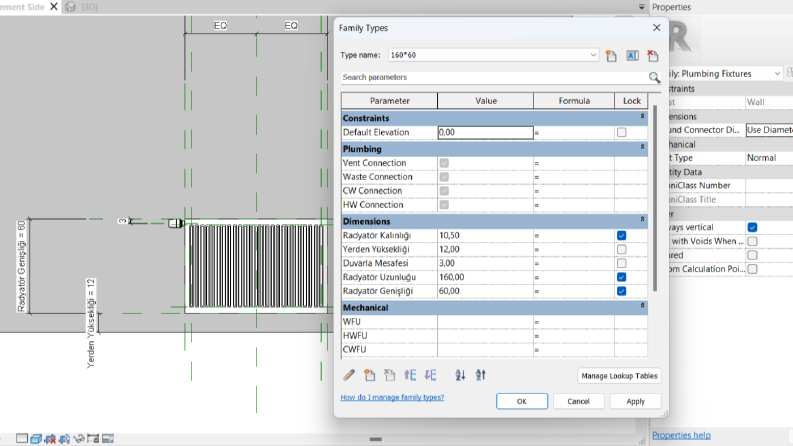Click Cancel in Family Types dialog
The width and height of the screenshot is (793, 446).
[579, 401]
